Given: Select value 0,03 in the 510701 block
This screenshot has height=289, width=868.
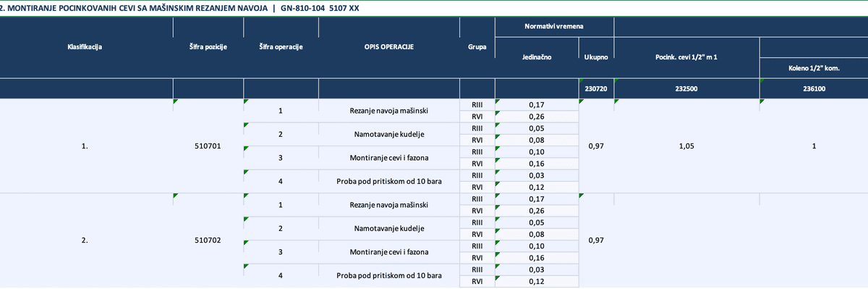Looking at the screenshot, I should [537, 175].
